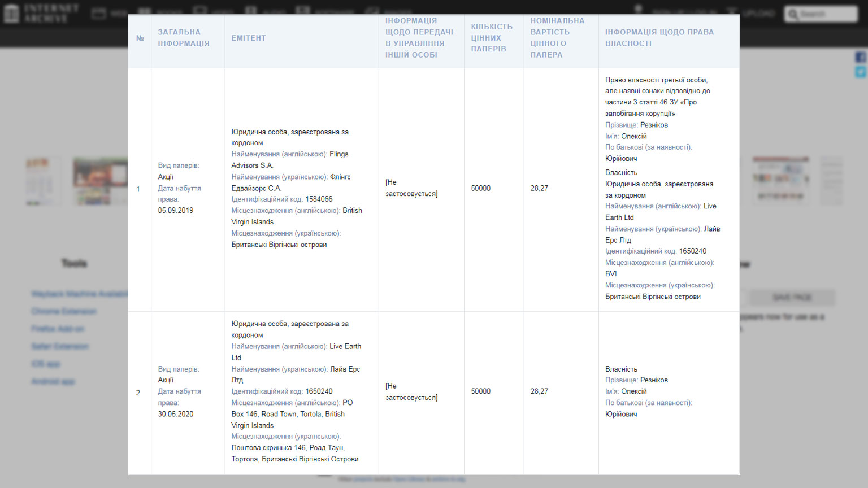Click the Facebook share icon
The height and width of the screenshot is (488, 868).
pos(860,57)
